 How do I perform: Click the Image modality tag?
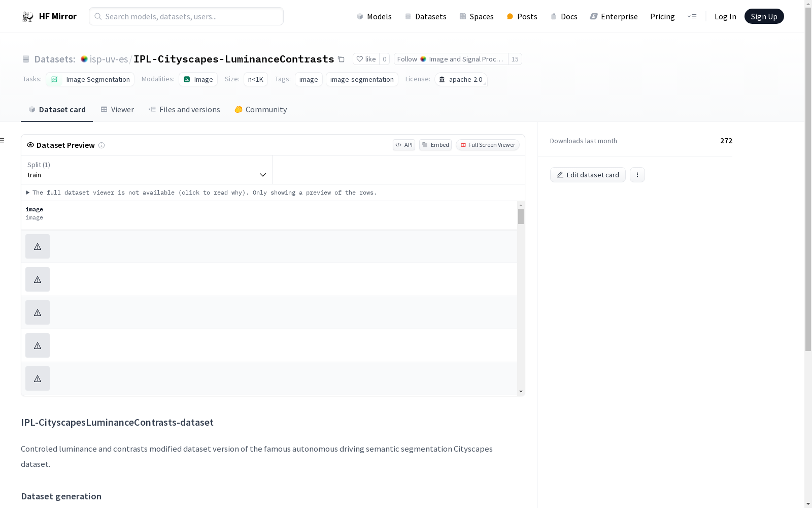pos(198,79)
